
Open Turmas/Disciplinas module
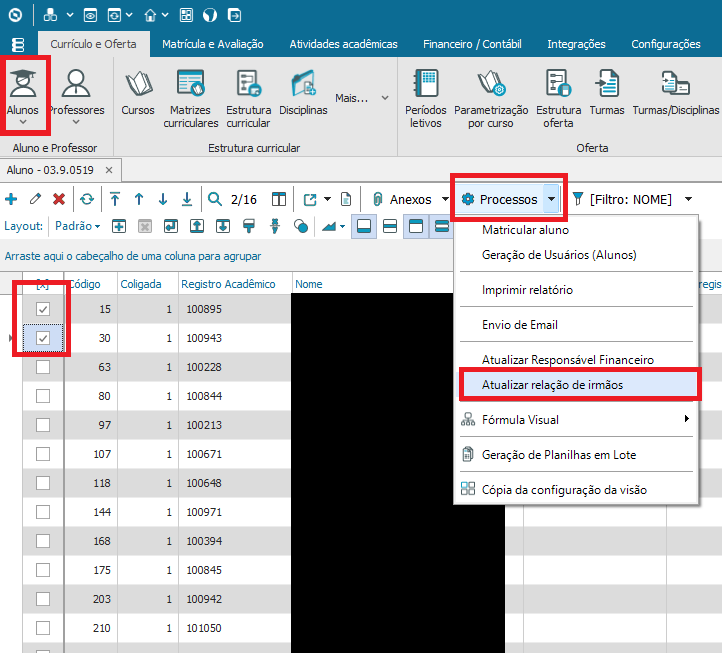(675, 92)
